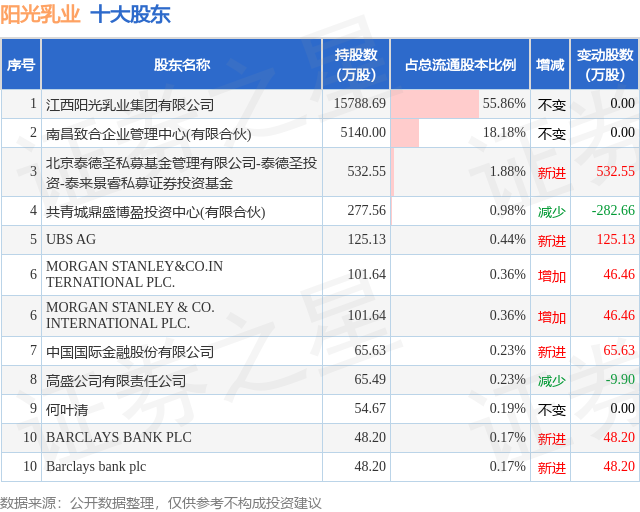Click the black 125.13 holdings value
Viewport: 640px width, 512px height.
(x=366, y=239)
